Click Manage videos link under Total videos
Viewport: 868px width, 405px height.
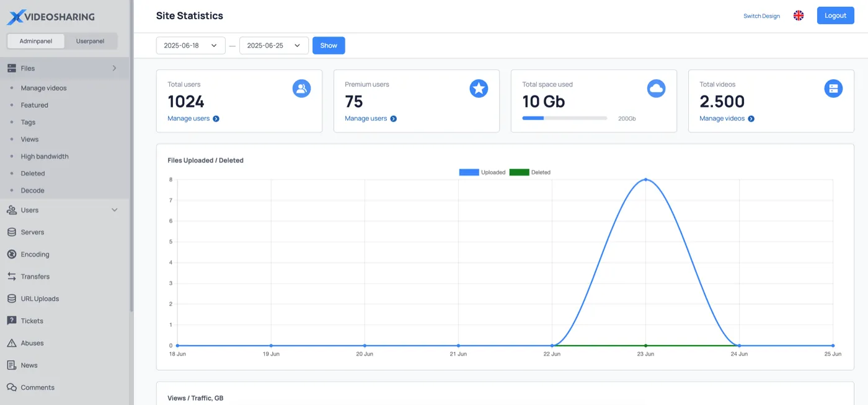722,119
